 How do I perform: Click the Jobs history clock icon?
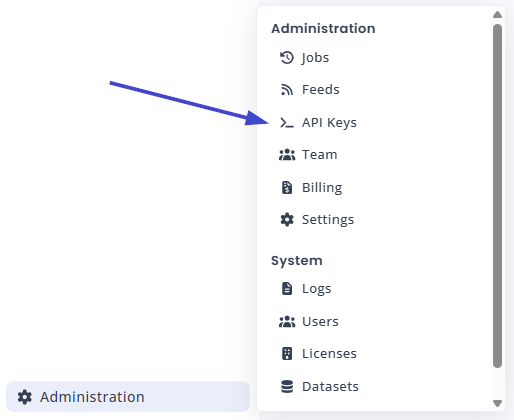coord(287,57)
